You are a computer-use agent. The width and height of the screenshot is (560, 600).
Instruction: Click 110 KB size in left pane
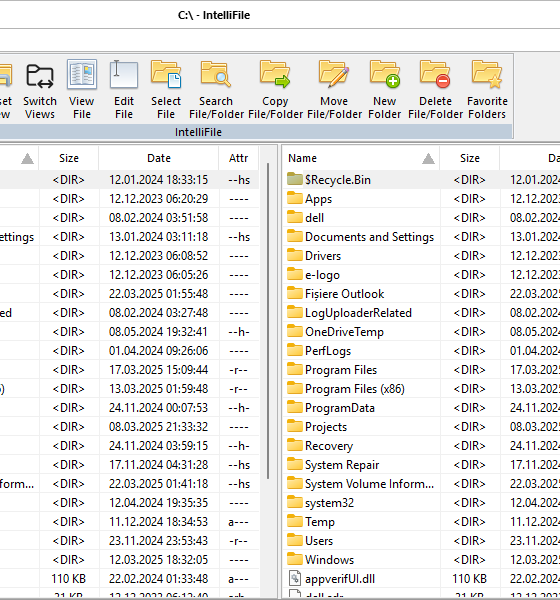69,579
